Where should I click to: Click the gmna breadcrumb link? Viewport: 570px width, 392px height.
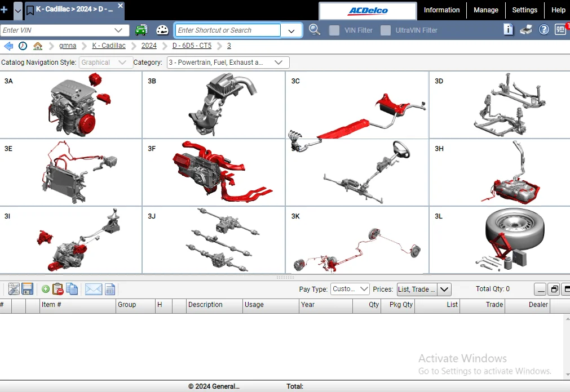click(x=68, y=46)
